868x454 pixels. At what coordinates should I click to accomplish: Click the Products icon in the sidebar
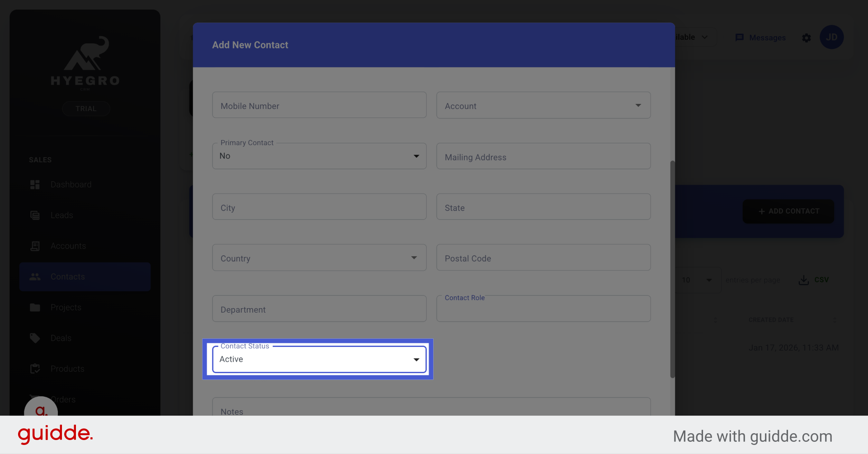tap(35, 369)
